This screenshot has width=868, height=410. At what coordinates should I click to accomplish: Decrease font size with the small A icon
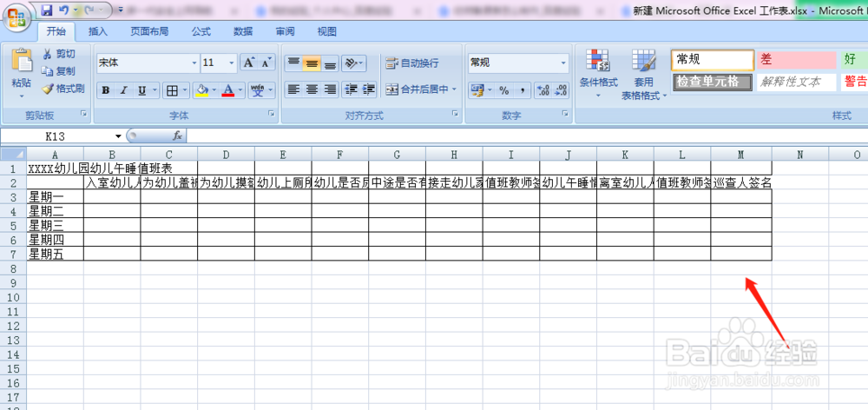[x=266, y=63]
